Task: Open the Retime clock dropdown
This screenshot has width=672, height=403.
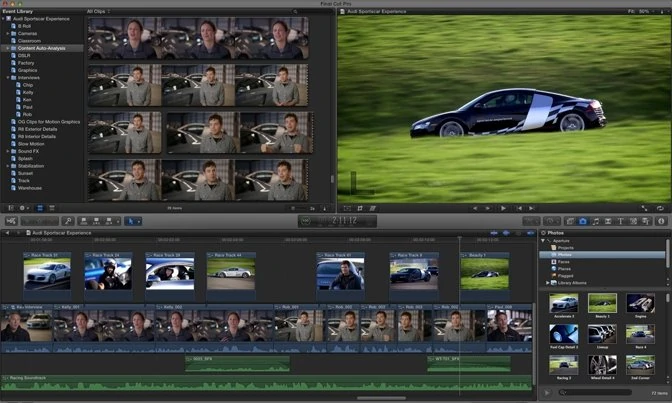Action: [x=551, y=221]
